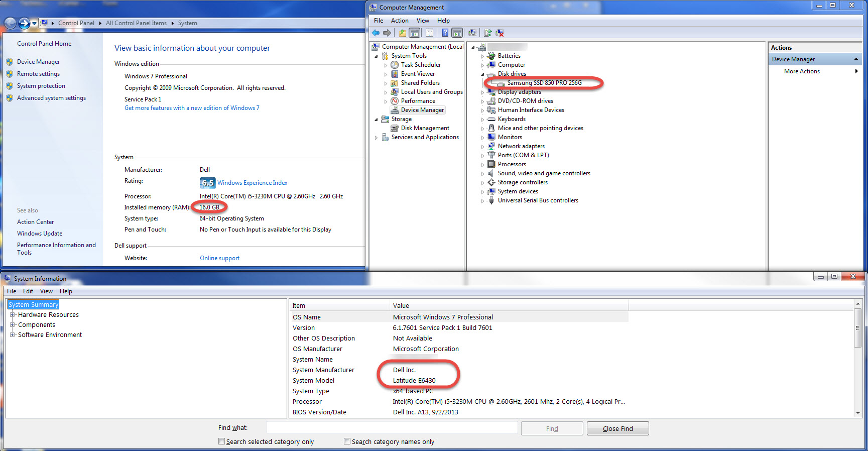This screenshot has height=451, width=868.
Task: Open Device Manager link in Control Panel sidebar
Action: tap(38, 62)
